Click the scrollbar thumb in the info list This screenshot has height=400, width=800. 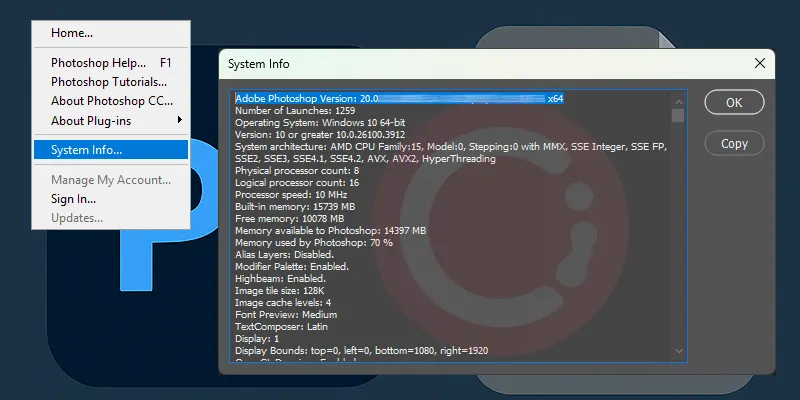[678, 116]
